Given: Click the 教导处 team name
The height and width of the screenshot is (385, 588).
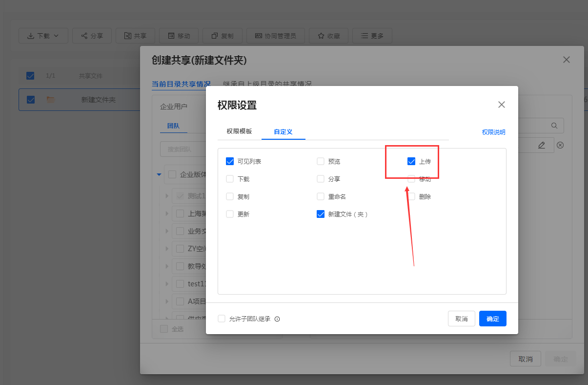Looking at the screenshot, I should pos(197,266).
